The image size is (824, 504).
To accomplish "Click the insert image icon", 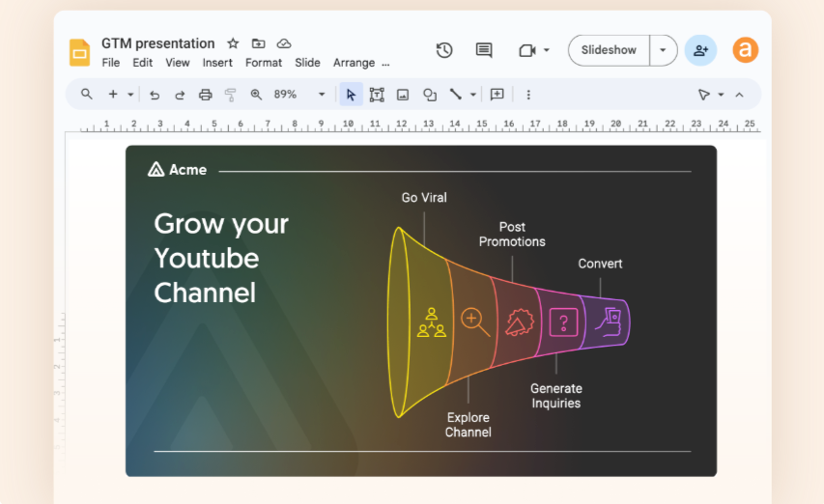I will point(403,95).
